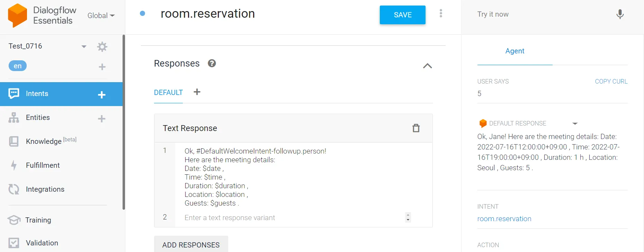Click the COPY CURL link
Screen dimensions: 644x252
(611, 81)
